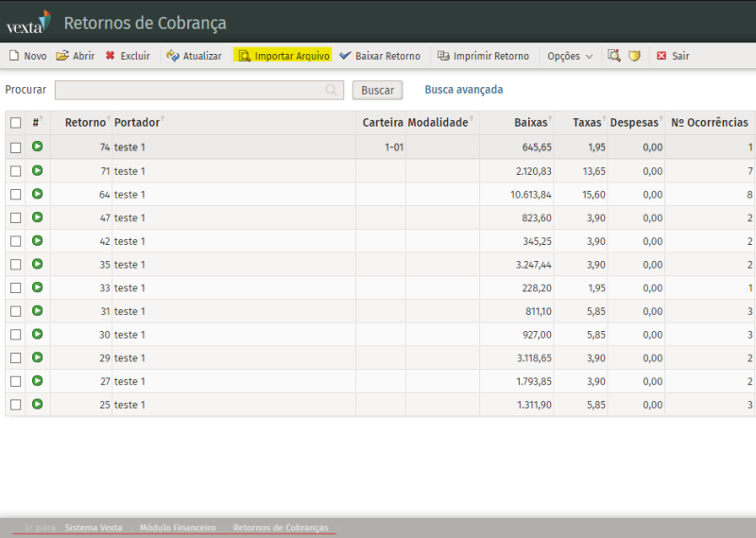Click the yellow shield icon in toolbar
The width and height of the screenshot is (756, 538).
(635, 56)
